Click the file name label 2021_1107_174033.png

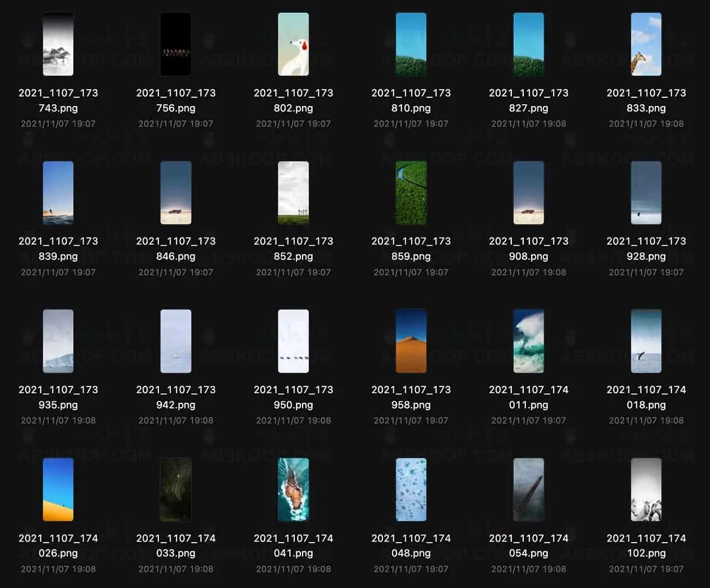coord(176,545)
